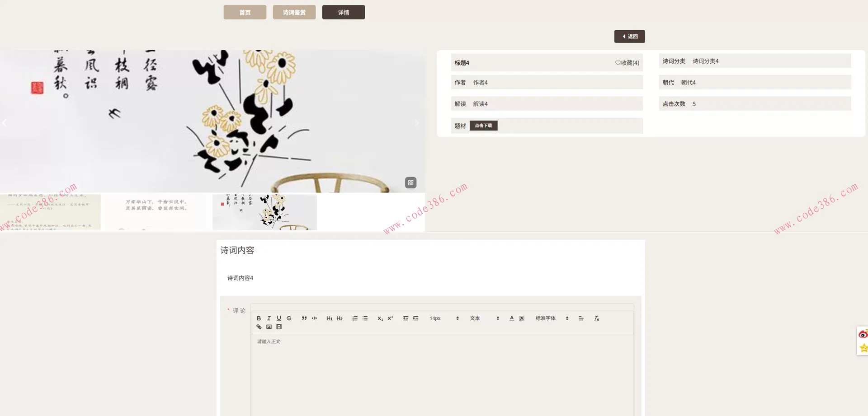This screenshot has height=416, width=868.
Task: Select the second calligraphy verse thumbnail
Action: (x=156, y=212)
